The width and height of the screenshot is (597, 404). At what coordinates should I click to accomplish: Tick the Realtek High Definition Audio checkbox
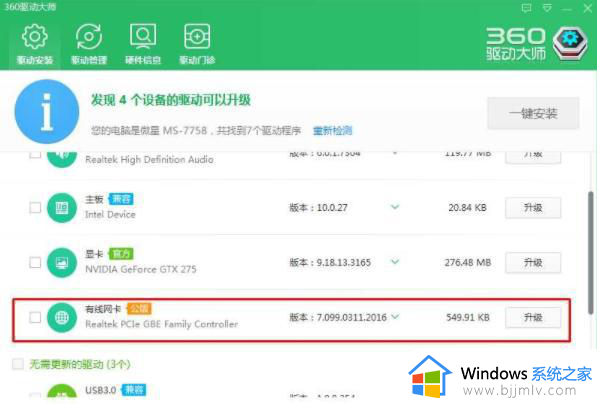pyautogui.click(x=35, y=154)
